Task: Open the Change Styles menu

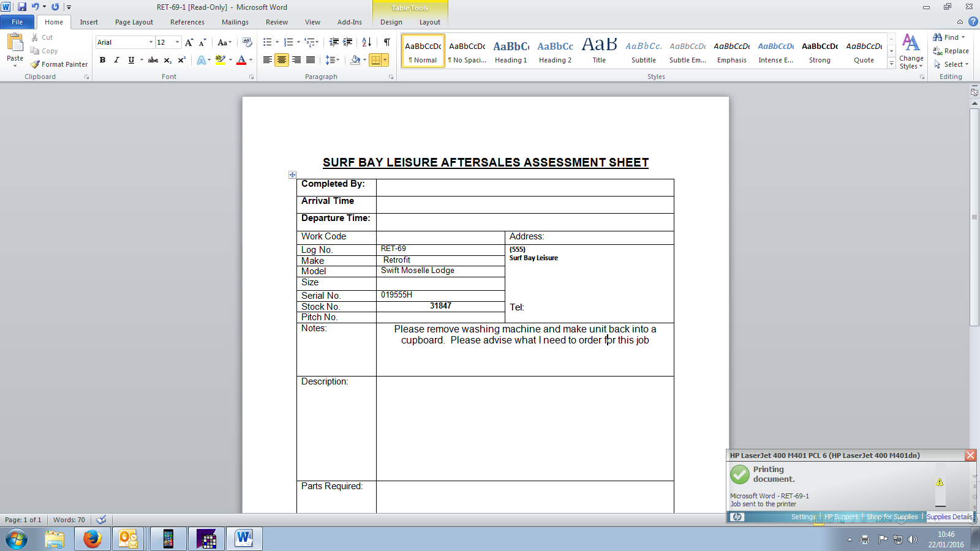Action: pos(911,51)
